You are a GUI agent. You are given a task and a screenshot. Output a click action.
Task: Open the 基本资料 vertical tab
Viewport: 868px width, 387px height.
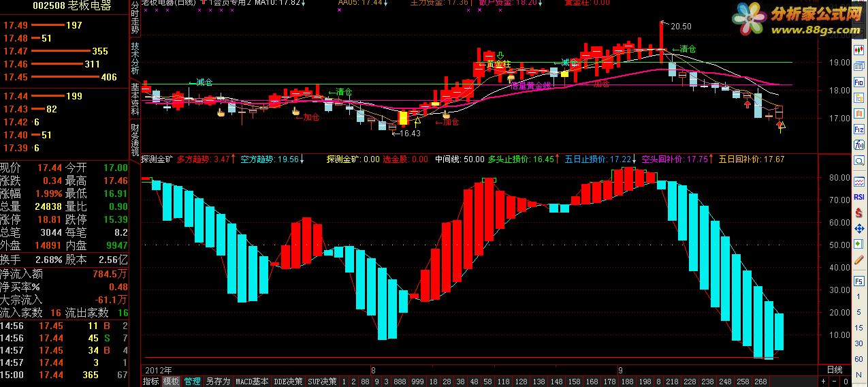[135, 99]
